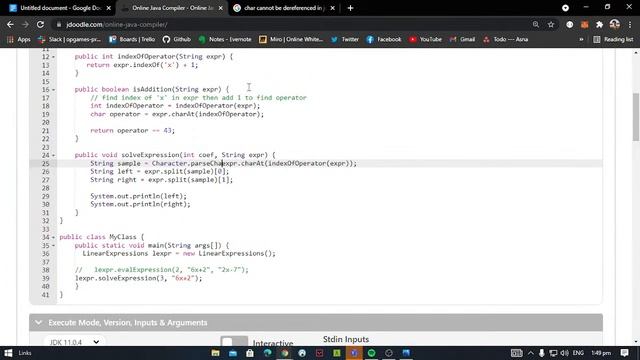Reload the JDoodle page
The height and width of the screenshot is (360, 640).
pyautogui.click(x=40, y=24)
